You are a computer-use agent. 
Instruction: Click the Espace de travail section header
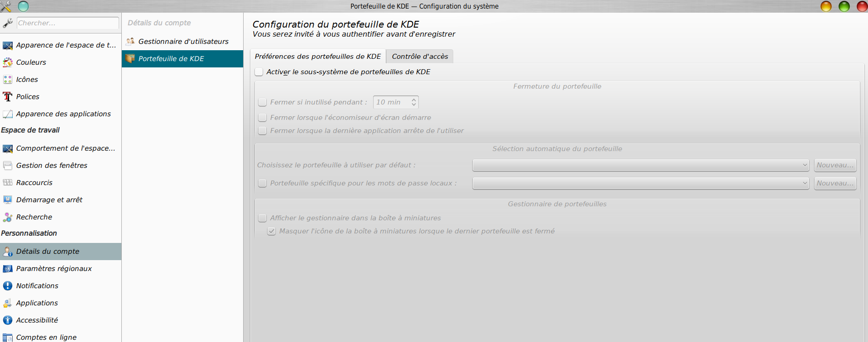tap(30, 130)
